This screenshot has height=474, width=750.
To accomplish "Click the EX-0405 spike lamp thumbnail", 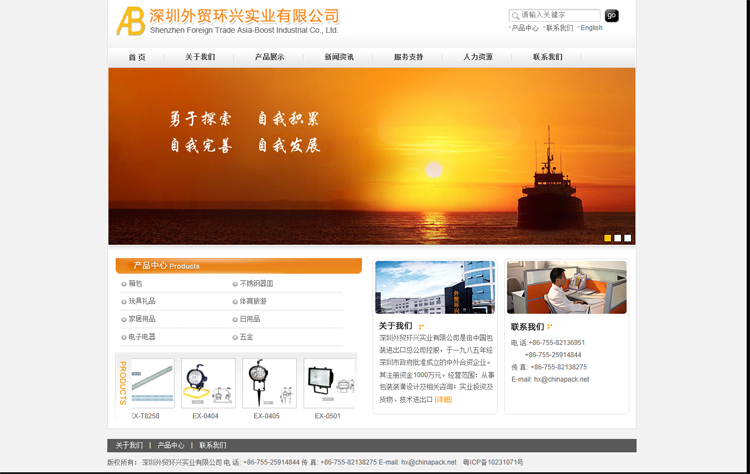I will 269,383.
